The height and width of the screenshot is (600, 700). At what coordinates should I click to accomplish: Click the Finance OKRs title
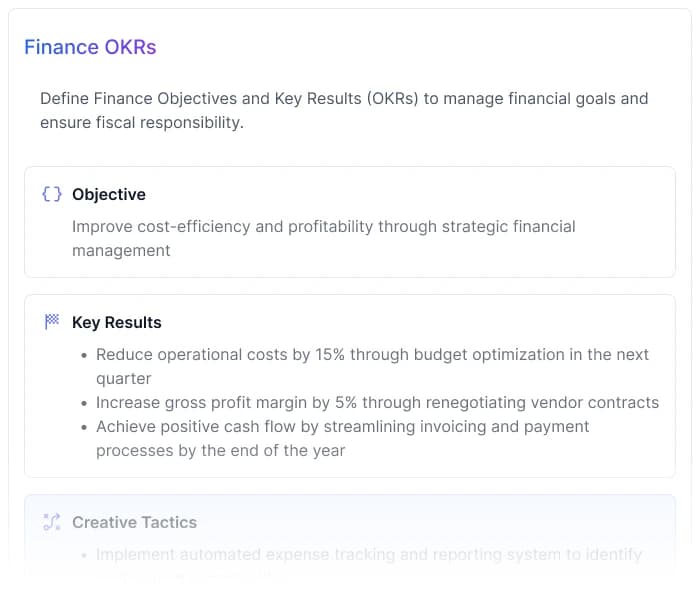pyautogui.click(x=90, y=47)
